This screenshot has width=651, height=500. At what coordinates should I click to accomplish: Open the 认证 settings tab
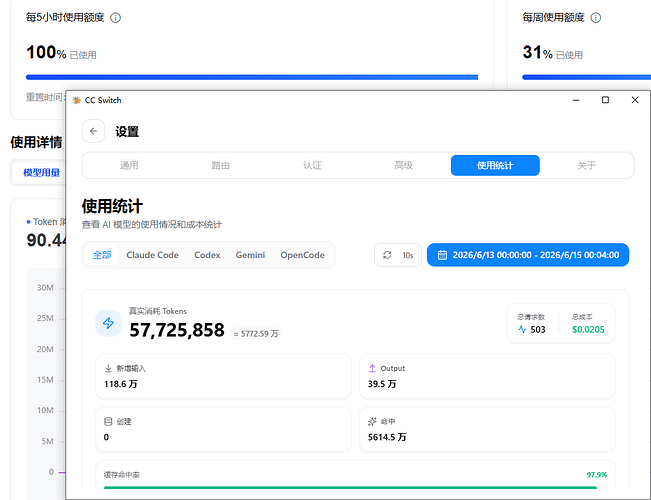point(312,165)
